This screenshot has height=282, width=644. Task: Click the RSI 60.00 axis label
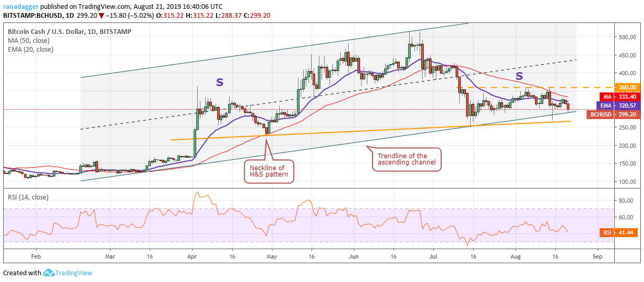point(625,217)
